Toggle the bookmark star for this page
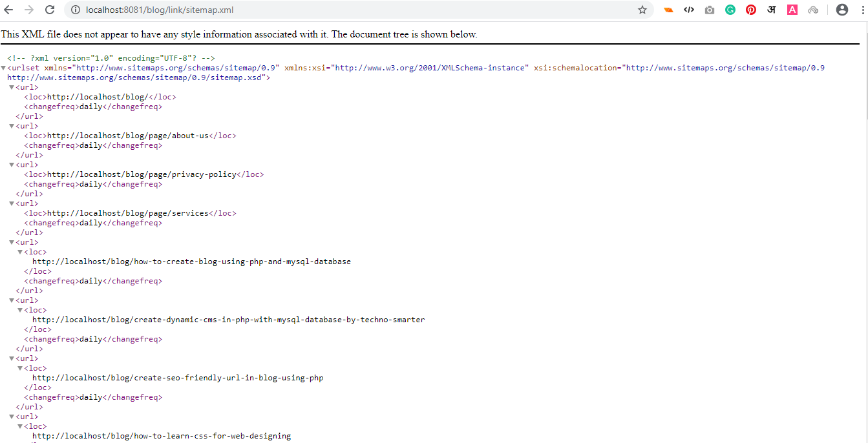 (x=642, y=10)
